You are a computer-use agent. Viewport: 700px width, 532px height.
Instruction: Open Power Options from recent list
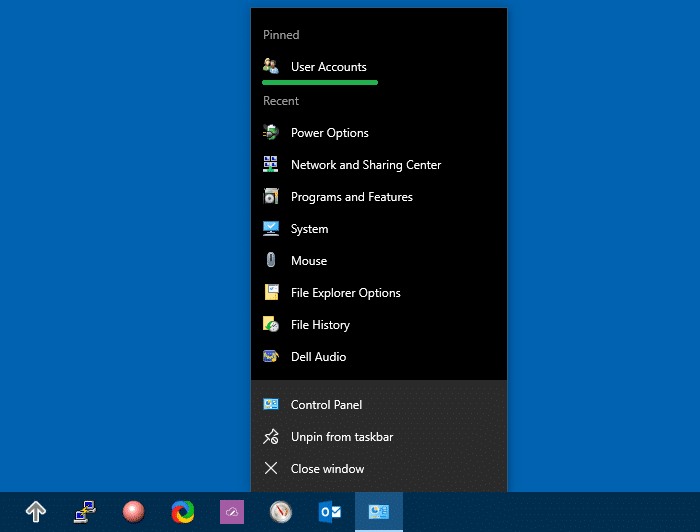(379, 133)
